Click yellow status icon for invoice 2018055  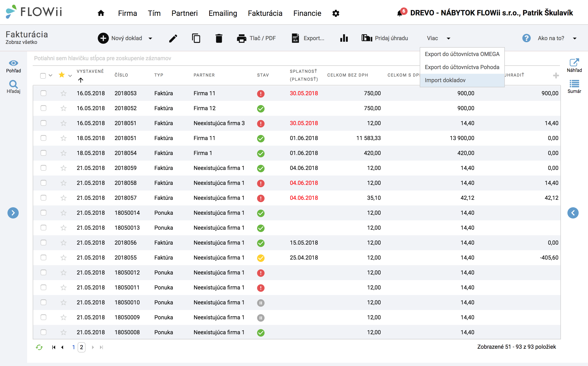point(261,258)
